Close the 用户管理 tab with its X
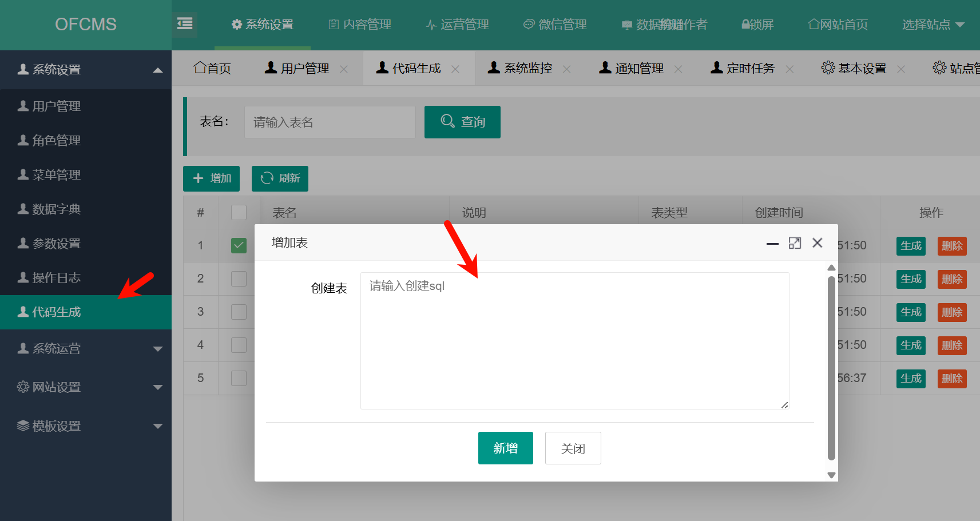980x521 pixels. (344, 69)
